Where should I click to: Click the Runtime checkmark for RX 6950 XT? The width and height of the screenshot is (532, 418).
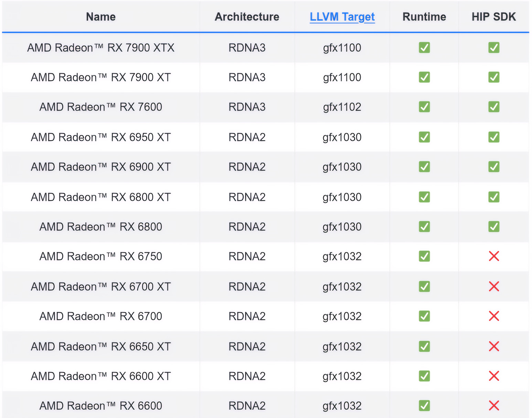[424, 137]
